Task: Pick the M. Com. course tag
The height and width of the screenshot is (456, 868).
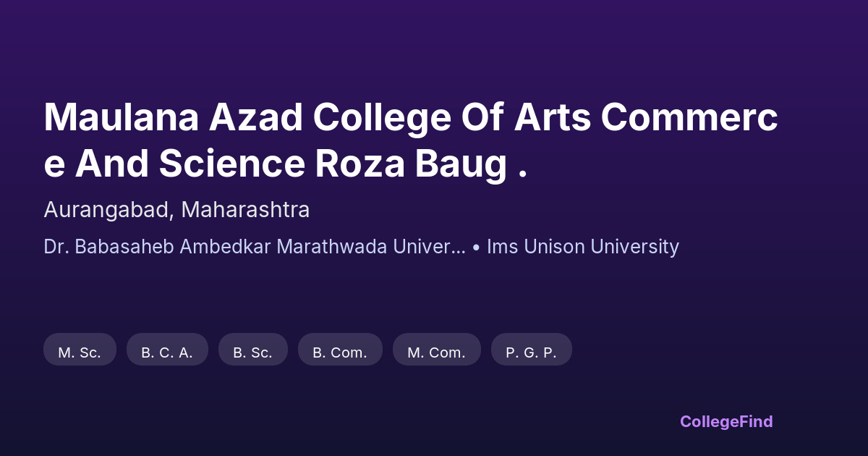Action: tap(436, 352)
